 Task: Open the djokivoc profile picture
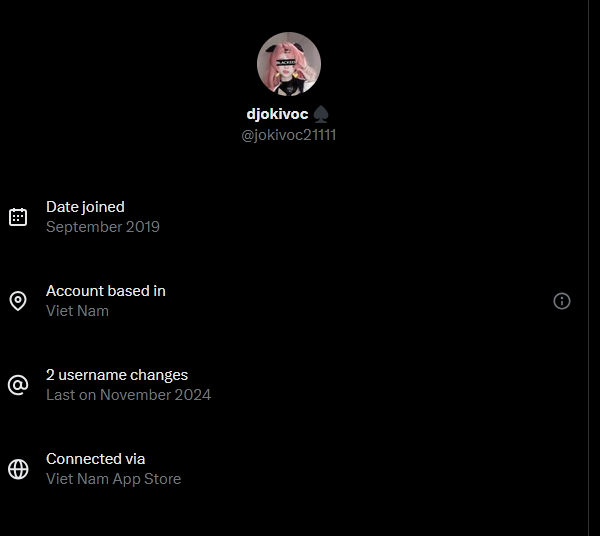coord(289,64)
